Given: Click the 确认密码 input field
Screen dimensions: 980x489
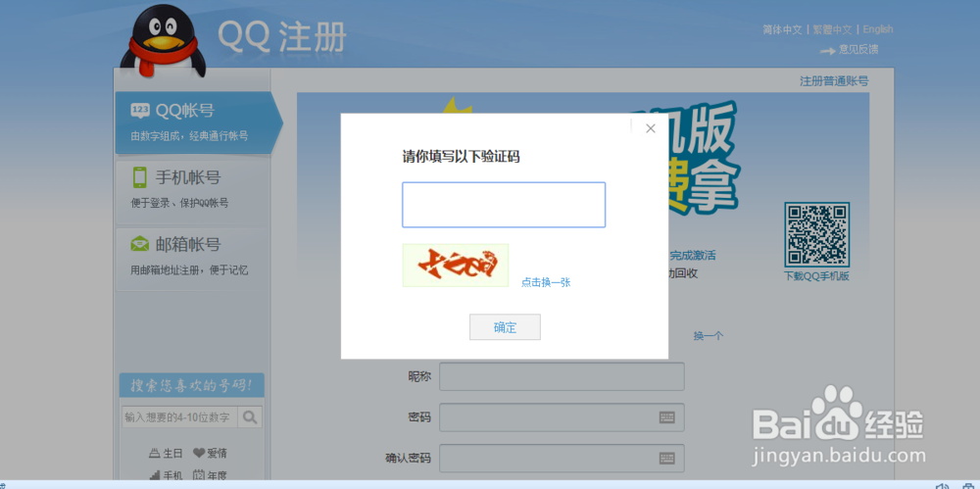Looking at the screenshot, I should pos(562,459).
